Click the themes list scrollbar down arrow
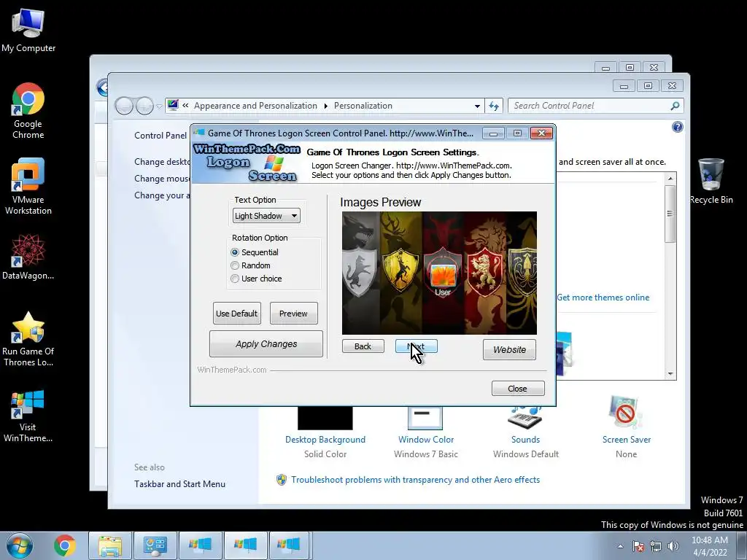 [670, 374]
